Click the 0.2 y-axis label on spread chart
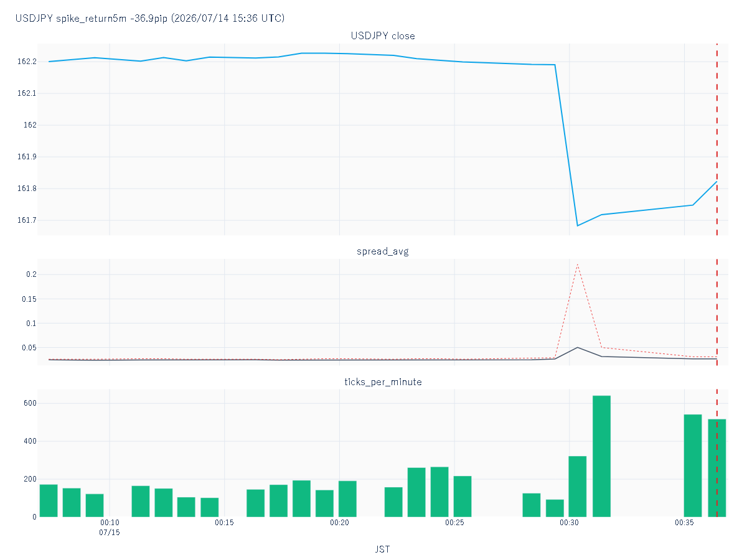Image resolution: width=747 pixels, height=560 pixels. [x=31, y=274]
